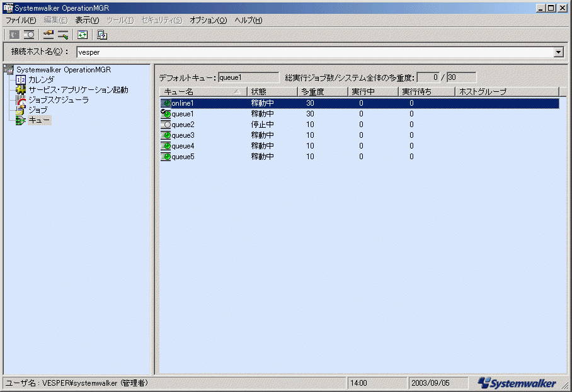Image resolution: width=572 pixels, height=392 pixels.
Task: Open the オプション(O) menu
Action: tap(208, 20)
